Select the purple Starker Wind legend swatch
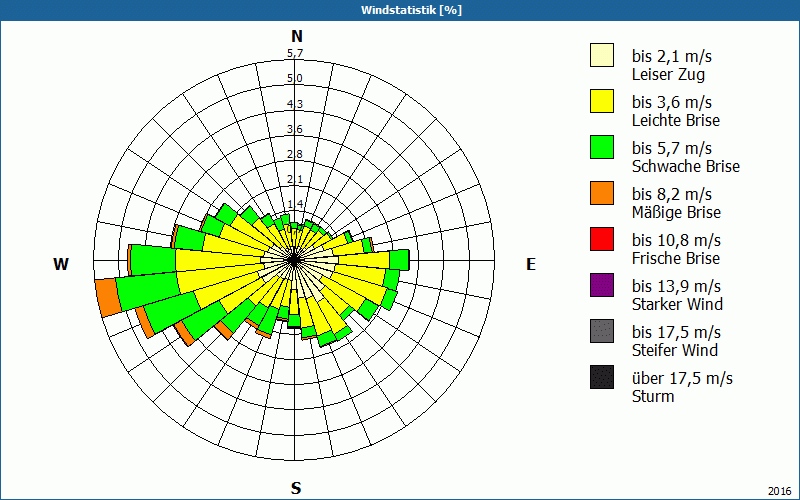Viewport: 800px width, 500px height. pos(601,285)
